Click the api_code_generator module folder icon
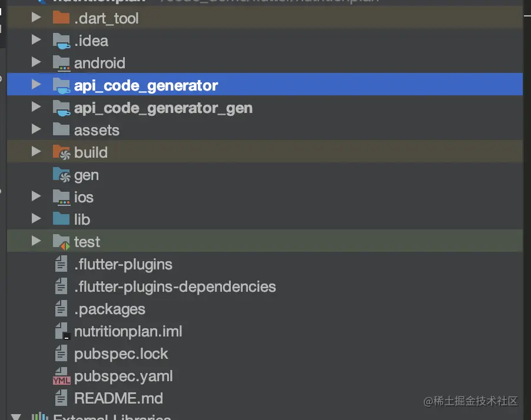 61,86
